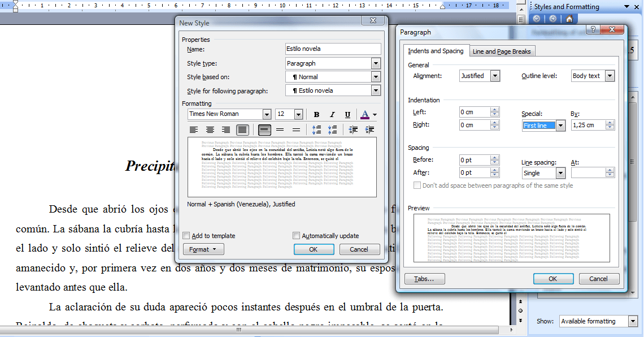This screenshot has height=337, width=644.
Task: Toggle bold formatting in New Style dialog
Action: (x=316, y=114)
